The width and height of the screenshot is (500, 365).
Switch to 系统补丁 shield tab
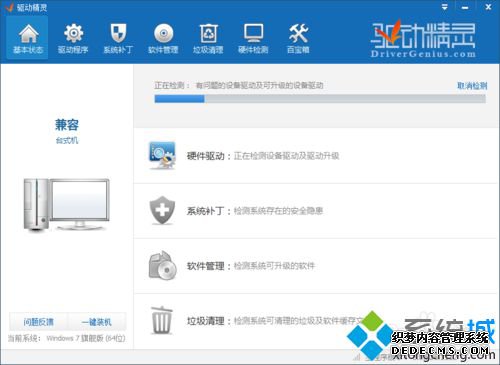118,38
